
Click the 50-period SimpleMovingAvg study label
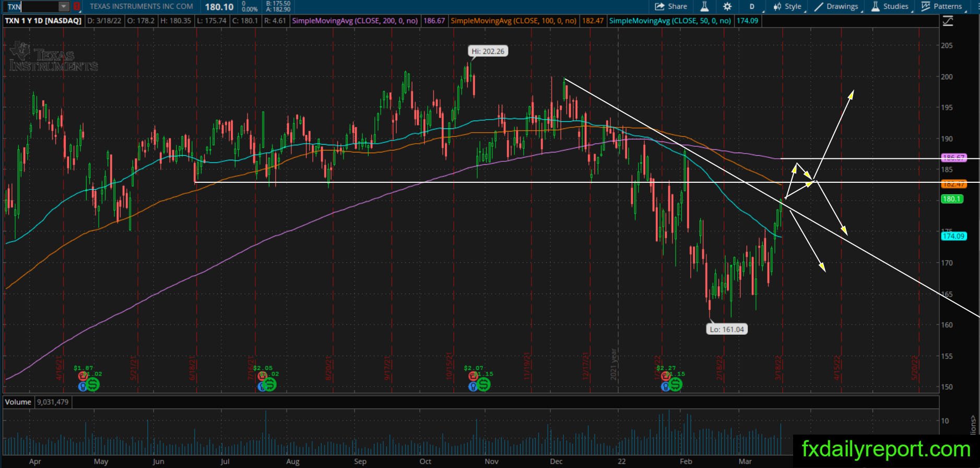pyautogui.click(x=670, y=21)
